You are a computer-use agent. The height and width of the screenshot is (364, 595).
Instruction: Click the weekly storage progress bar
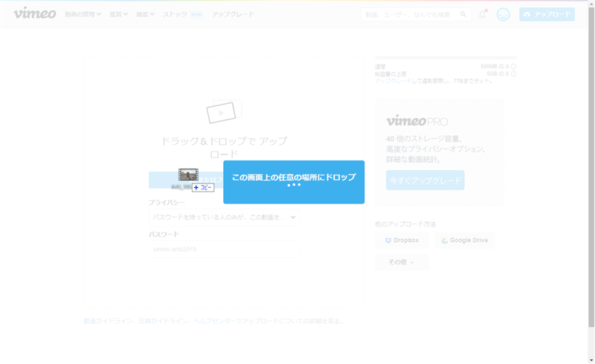coord(446,58)
